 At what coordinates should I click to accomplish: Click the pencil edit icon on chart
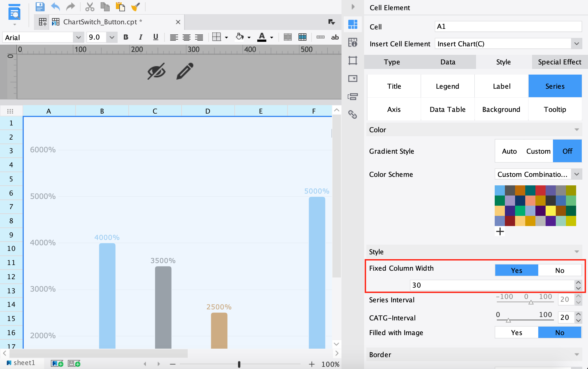pyautogui.click(x=185, y=71)
